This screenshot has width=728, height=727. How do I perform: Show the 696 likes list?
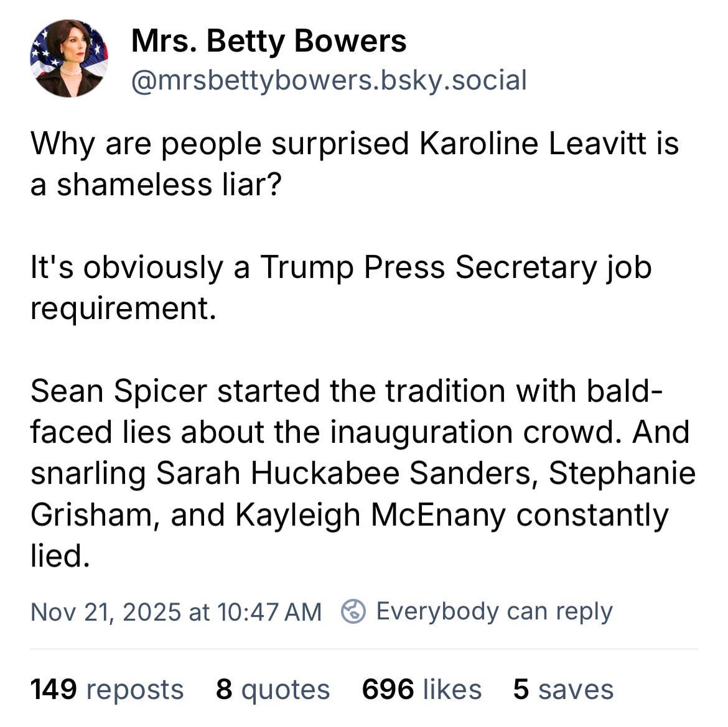421,689
